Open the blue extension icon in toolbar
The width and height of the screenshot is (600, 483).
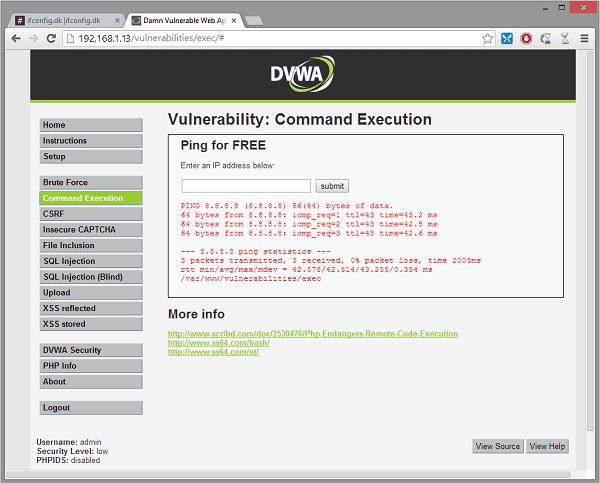point(507,38)
